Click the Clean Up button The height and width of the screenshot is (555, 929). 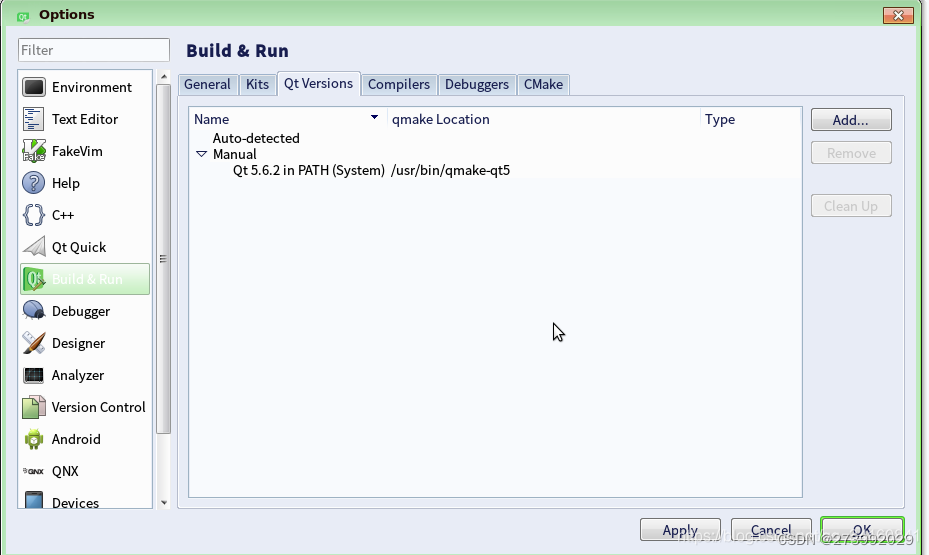(851, 206)
